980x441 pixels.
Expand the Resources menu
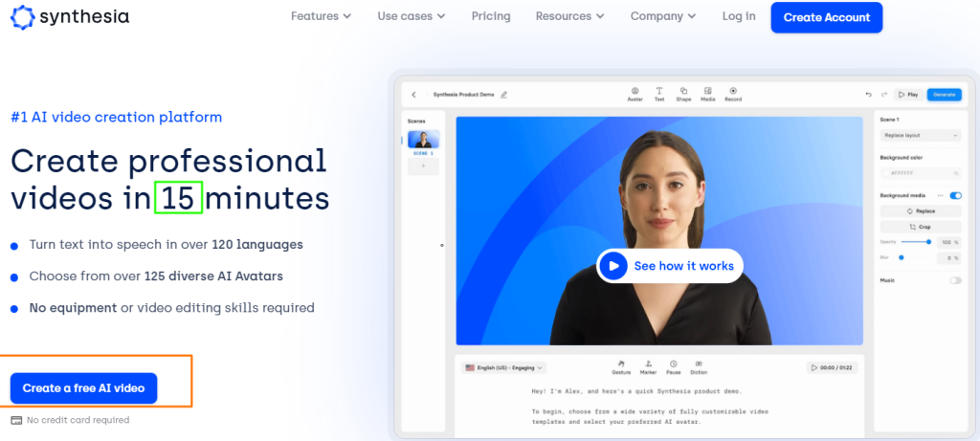pyautogui.click(x=570, y=16)
